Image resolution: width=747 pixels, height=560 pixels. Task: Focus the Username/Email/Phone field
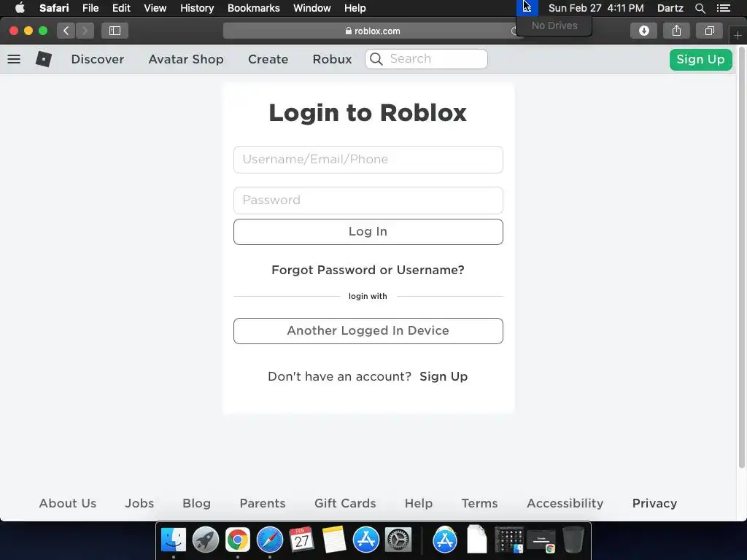[368, 160]
